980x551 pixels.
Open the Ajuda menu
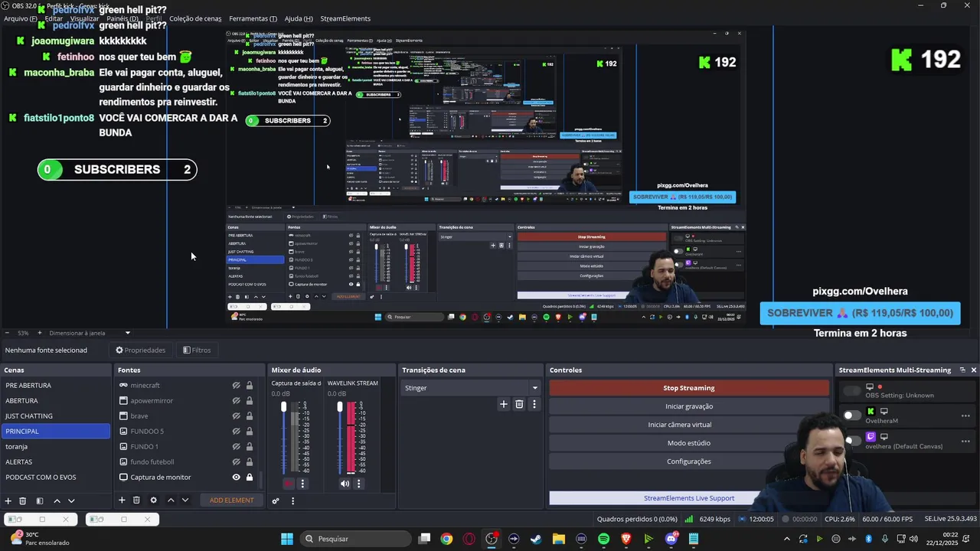tap(299, 18)
